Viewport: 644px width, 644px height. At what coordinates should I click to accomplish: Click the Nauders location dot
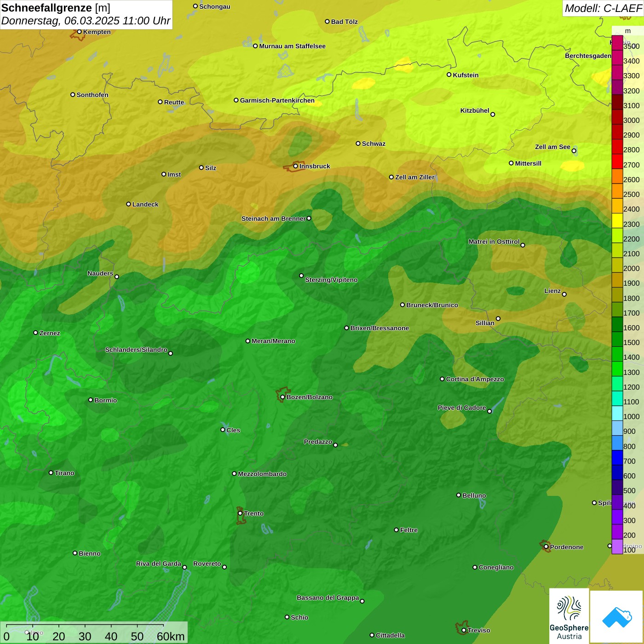pyautogui.click(x=116, y=276)
